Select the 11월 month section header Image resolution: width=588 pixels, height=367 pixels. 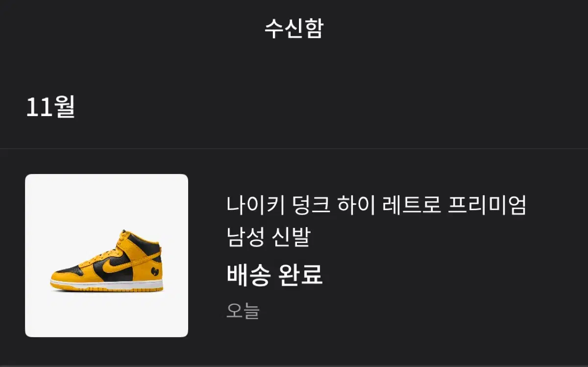50,107
